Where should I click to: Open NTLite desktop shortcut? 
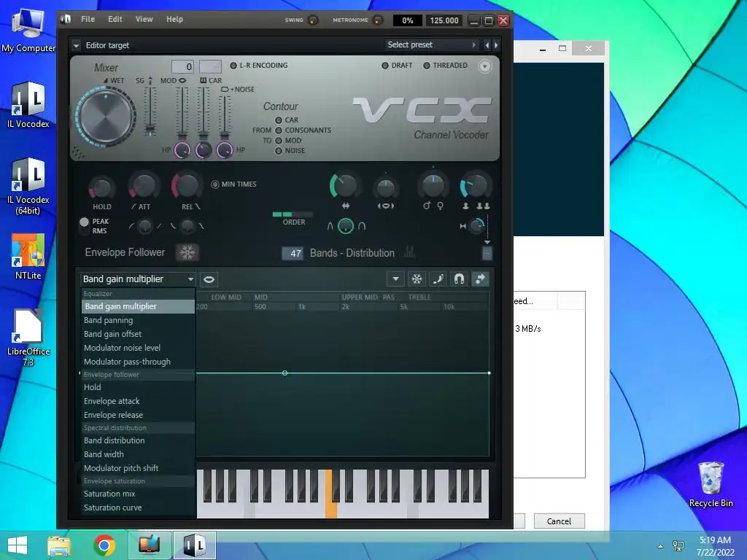28,257
